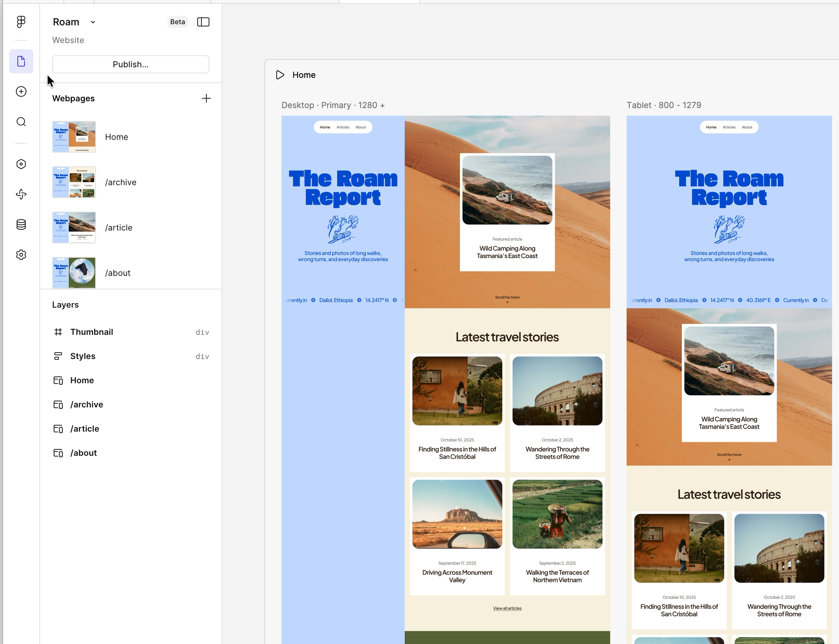Select the Styles layer
Screen dimensions: 839x644
point(83,356)
